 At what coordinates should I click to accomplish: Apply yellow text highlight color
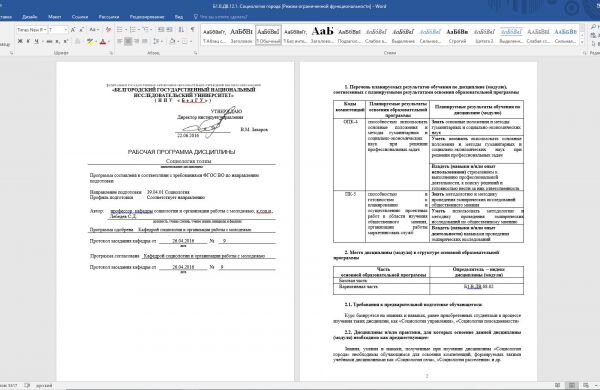click(x=90, y=41)
